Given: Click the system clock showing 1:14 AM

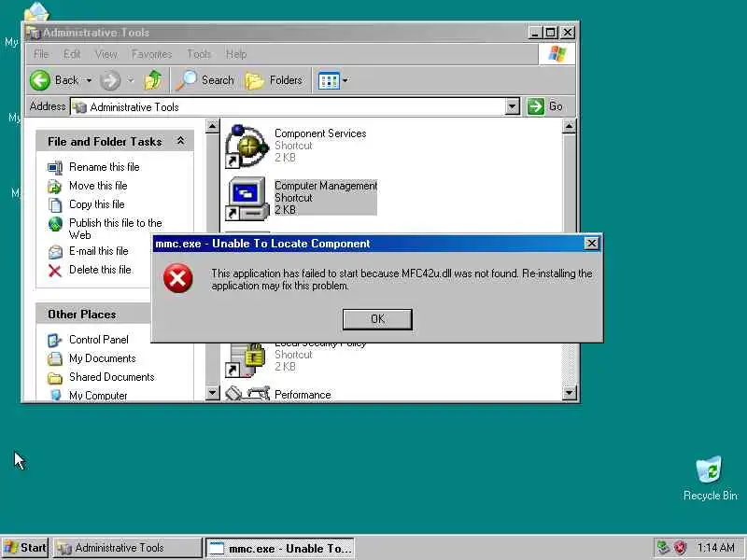Looking at the screenshot, I should click(x=715, y=548).
